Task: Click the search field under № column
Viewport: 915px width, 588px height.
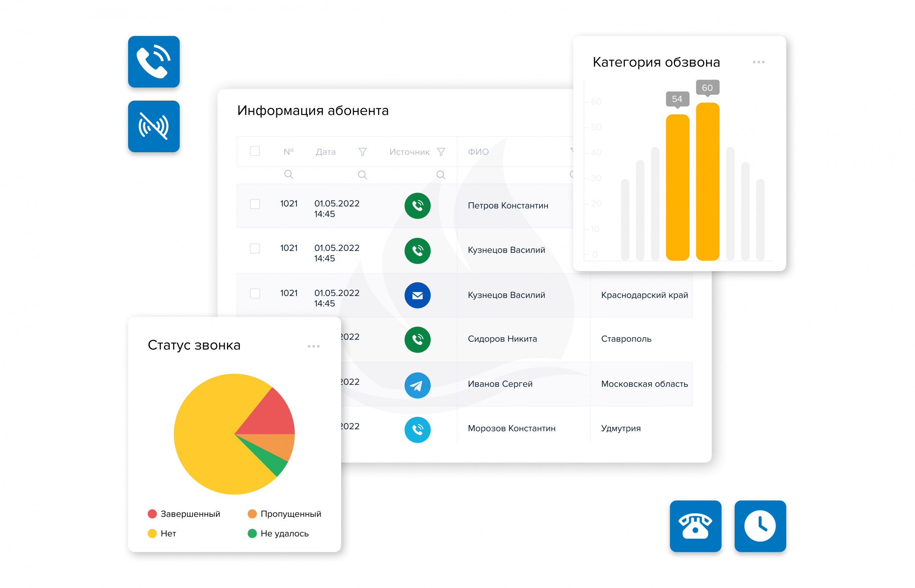Action: (288, 175)
